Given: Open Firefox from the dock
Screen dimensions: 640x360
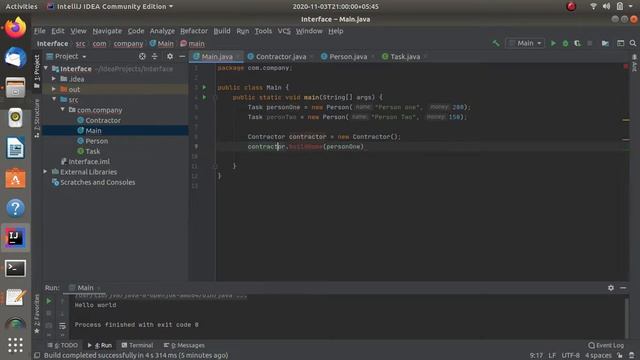Looking at the screenshot, I should (x=15, y=28).
